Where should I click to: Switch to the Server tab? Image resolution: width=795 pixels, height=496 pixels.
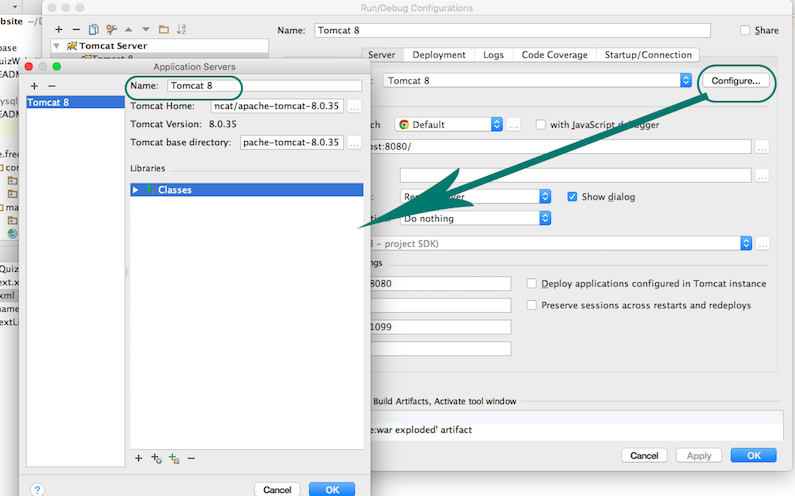(382, 55)
